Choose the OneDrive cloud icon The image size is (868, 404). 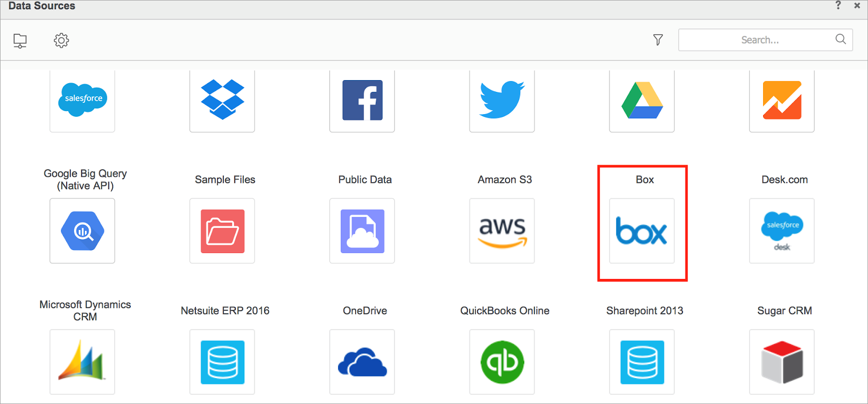coord(362,362)
